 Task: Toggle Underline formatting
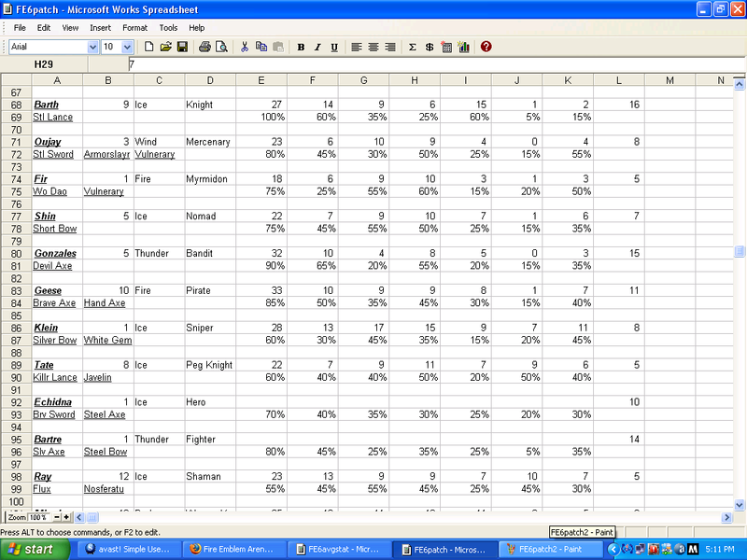[333, 47]
